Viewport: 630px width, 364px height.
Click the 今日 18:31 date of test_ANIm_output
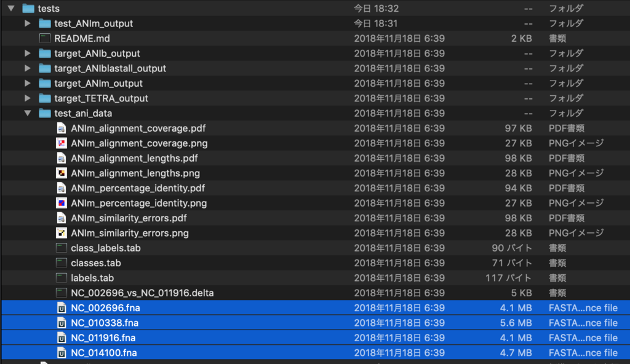pos(375,23)
